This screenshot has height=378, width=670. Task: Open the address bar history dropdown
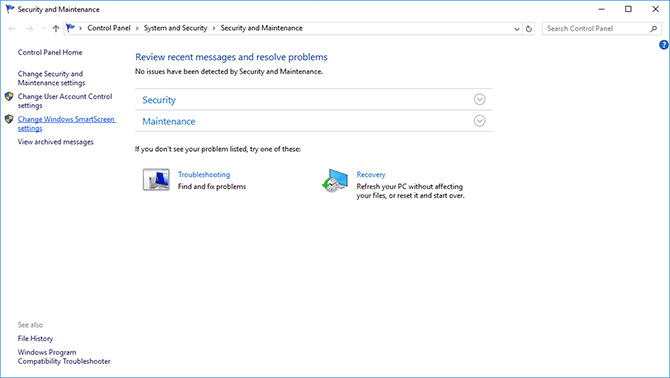coord(517,29)
